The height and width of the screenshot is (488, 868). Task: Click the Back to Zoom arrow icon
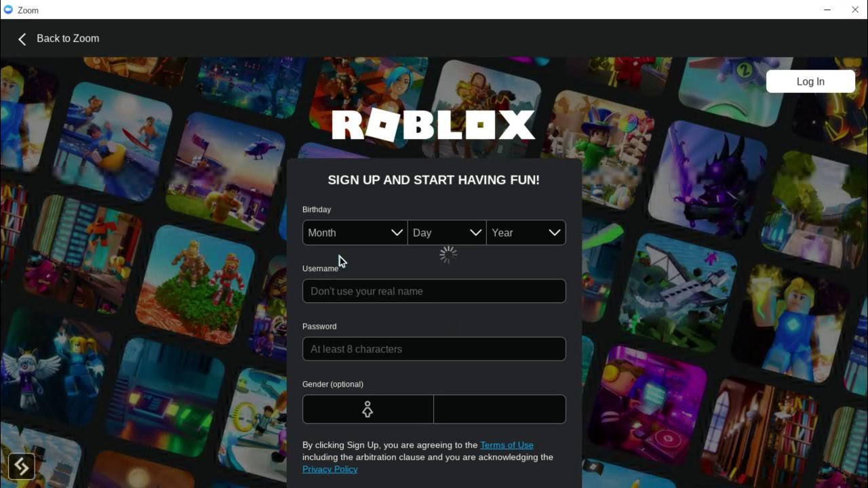[22, 39]
